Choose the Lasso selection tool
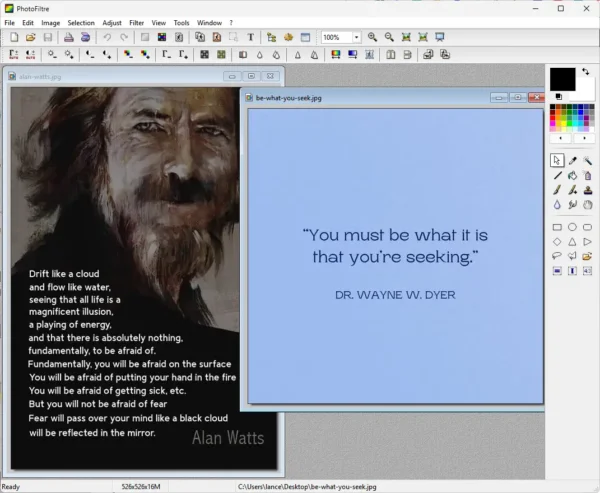This screenshot has height=493, width=600. 557,256
